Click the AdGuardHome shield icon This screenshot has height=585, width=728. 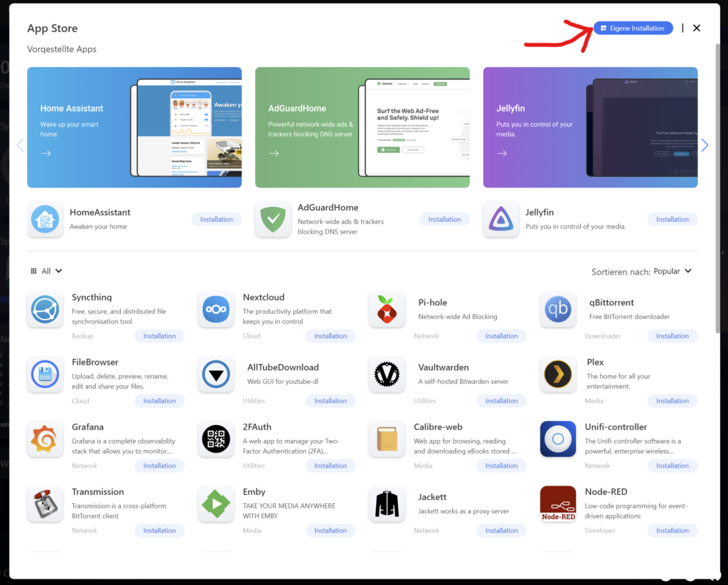(273, 219)
